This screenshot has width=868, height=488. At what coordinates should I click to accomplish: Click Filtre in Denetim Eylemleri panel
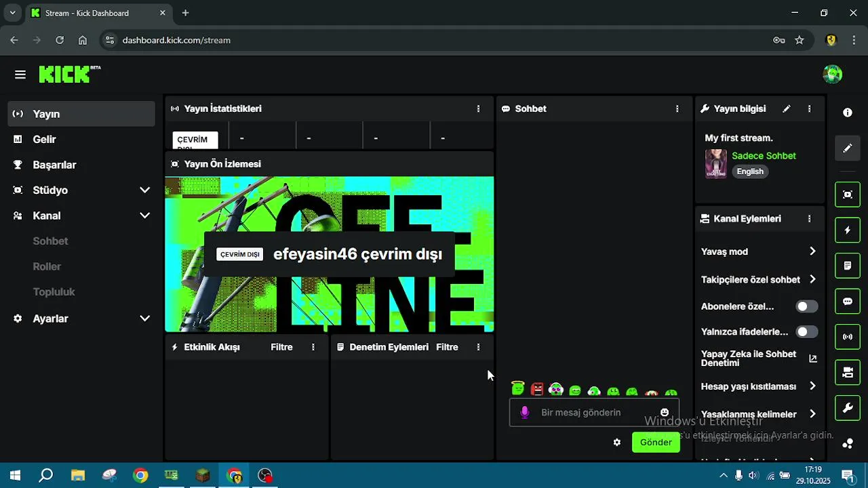[447, 347]
